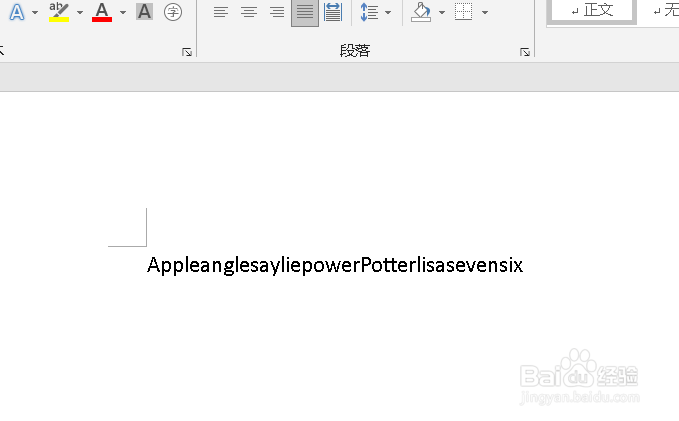Open the Text Effects letter A icon
Screen dimensions: 679x421
pyautogui.click(x=17, y=12)
